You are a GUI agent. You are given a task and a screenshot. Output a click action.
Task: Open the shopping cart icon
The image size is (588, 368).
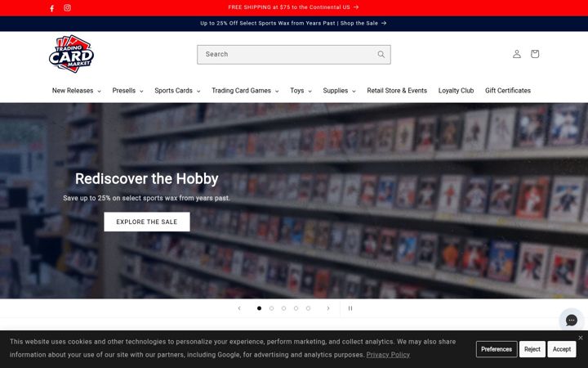[x=535, y=54]
